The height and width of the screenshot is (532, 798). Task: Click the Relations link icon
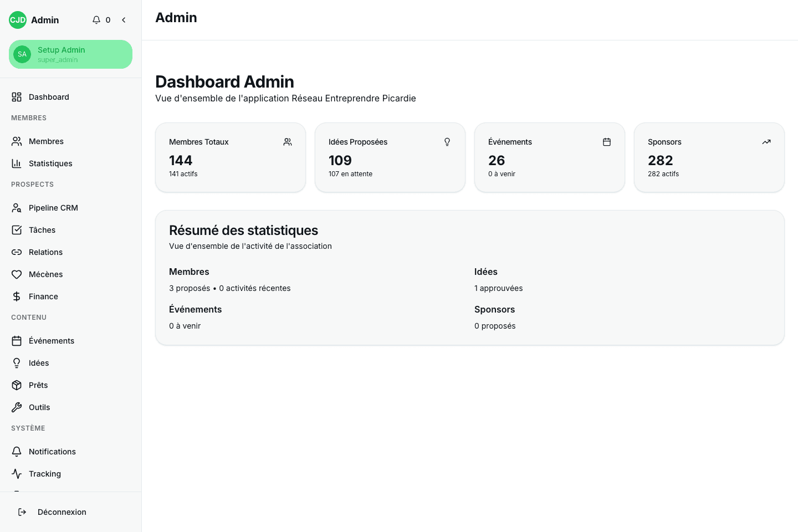click(x=17, y=252)
